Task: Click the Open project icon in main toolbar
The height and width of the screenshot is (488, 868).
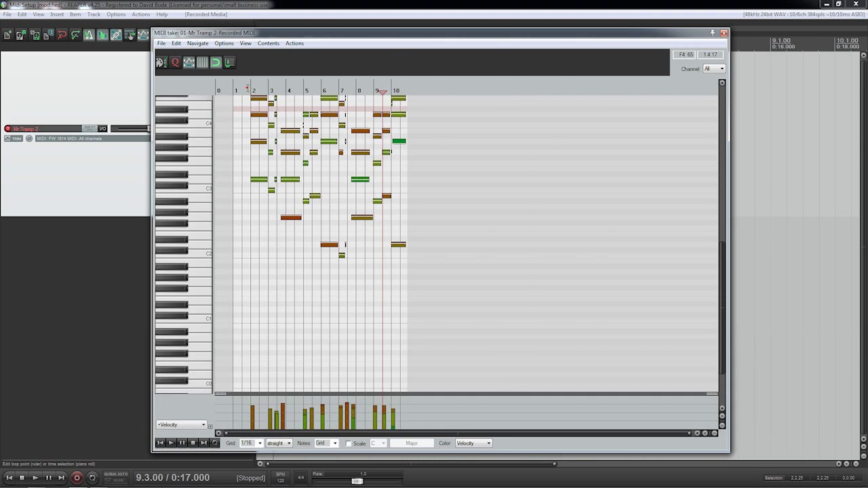Action: point(21,35)
